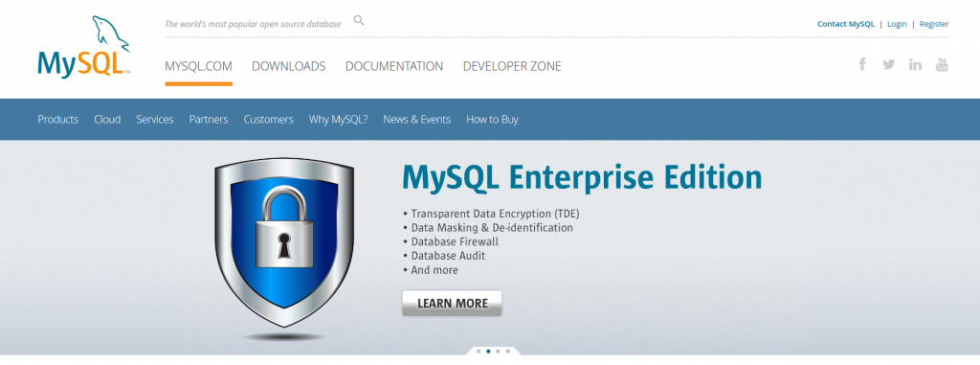Open the Services menu item
The image size is (980, 365).
[155, 119]
